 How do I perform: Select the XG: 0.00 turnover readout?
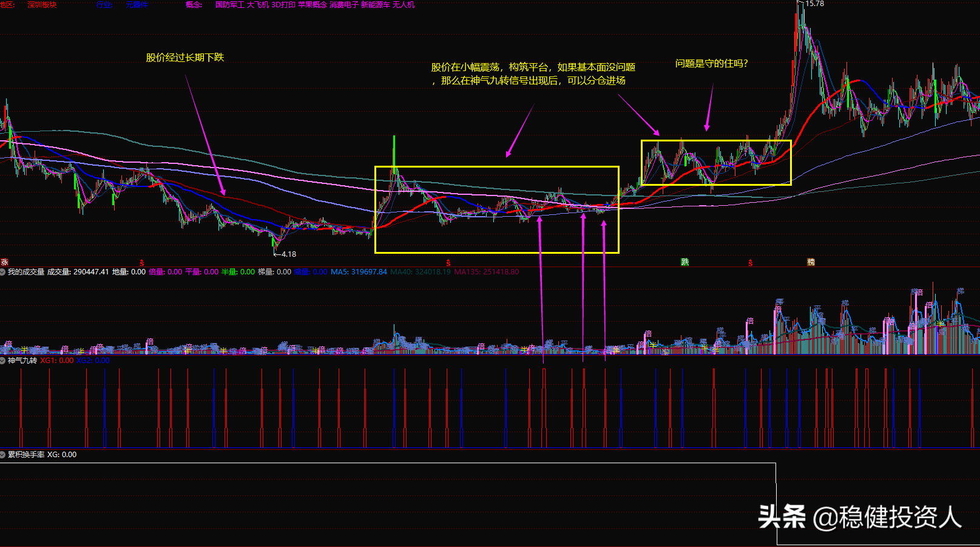[x=62, y=455]
